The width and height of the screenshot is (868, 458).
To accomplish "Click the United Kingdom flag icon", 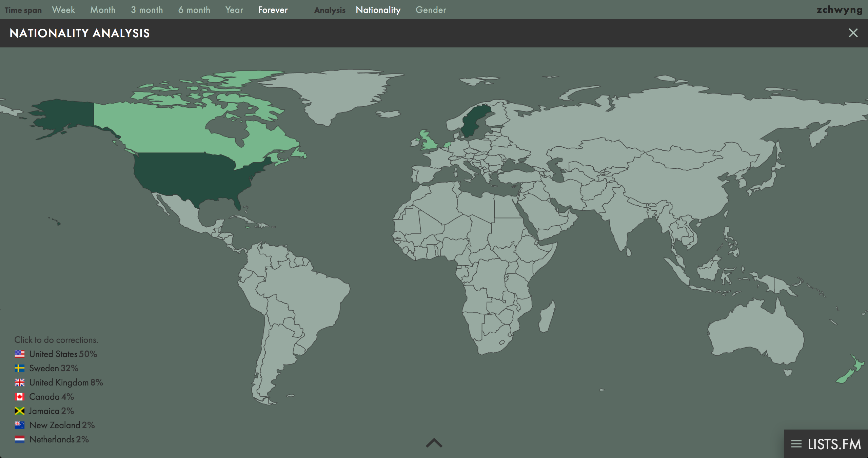I will [x=20, y=382].
